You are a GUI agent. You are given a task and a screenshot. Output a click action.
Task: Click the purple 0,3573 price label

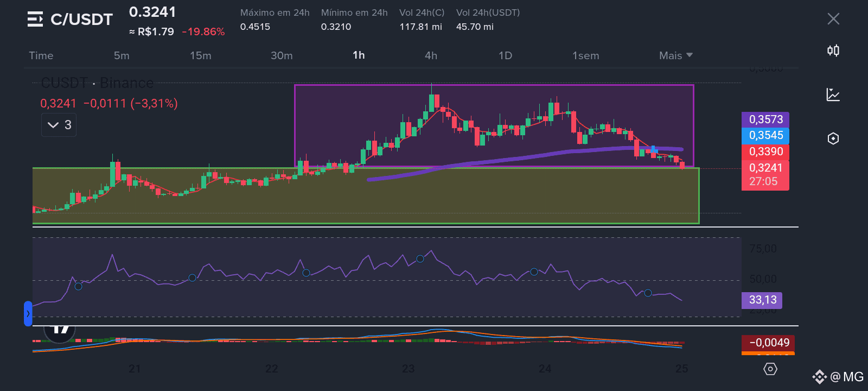765,119
